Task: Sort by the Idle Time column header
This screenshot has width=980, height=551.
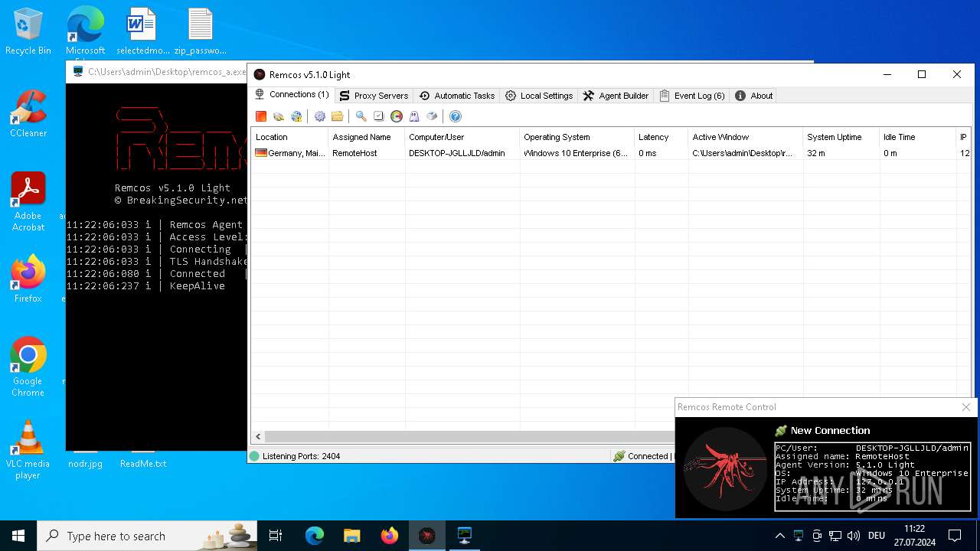Action: click(x=917, y=137)
